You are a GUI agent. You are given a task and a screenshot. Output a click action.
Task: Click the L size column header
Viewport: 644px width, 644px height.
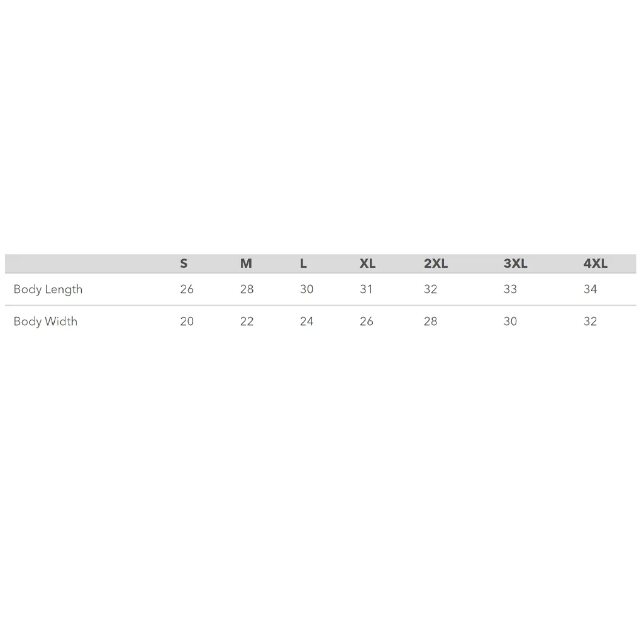[x=304, y=264]
